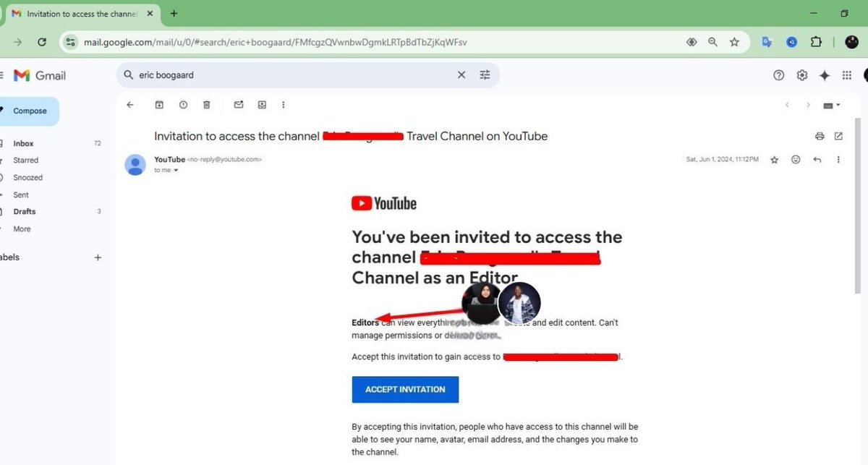This screenshot has height=465, width=868.
Task: Open a new browser tab
Action: click(174, 14)
